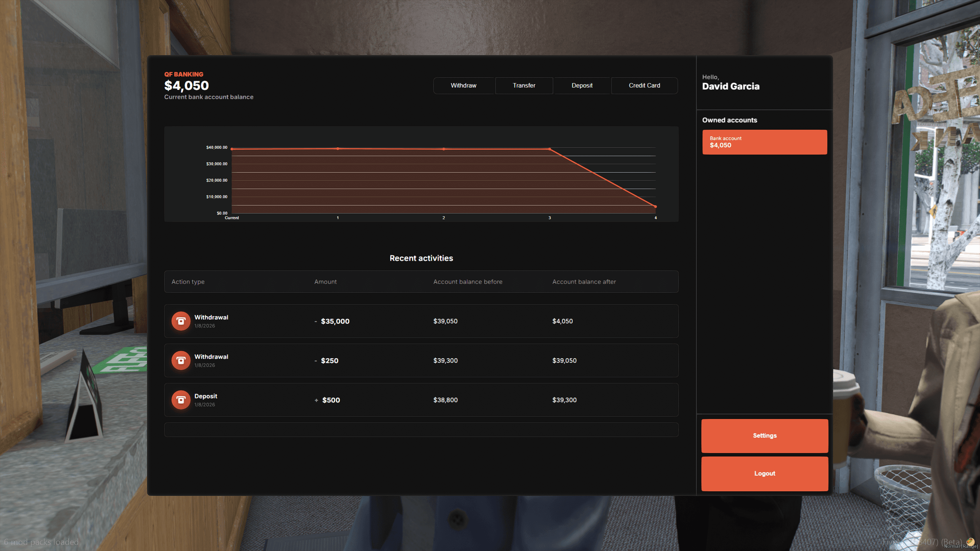980x551 pixels.
Task: Click the chart data point at label 1
Action: tap(338, 148)
